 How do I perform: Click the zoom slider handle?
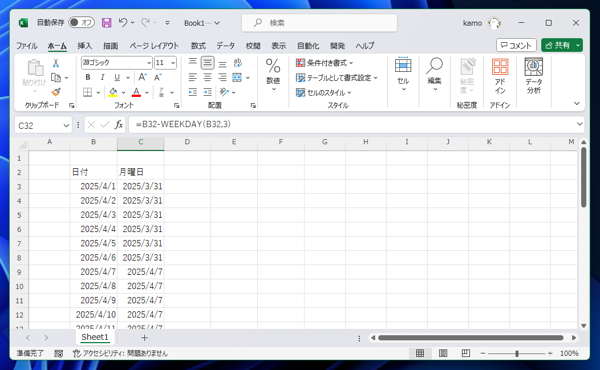point(517,353)
